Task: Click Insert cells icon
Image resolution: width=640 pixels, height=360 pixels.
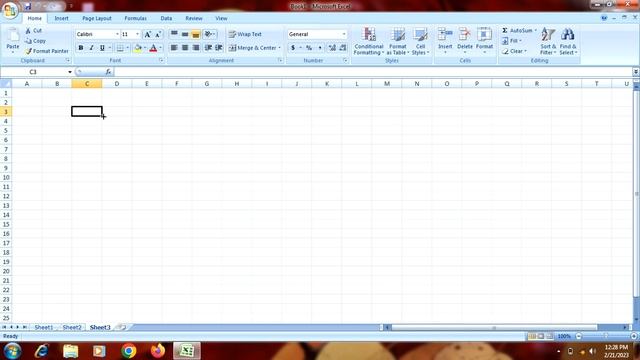Action: point(445,35)
